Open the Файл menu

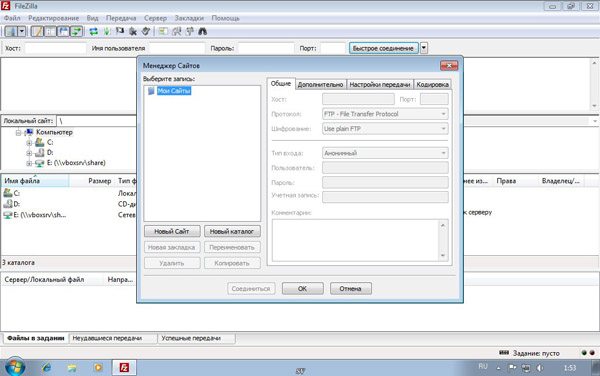click(x=12, y=18)
